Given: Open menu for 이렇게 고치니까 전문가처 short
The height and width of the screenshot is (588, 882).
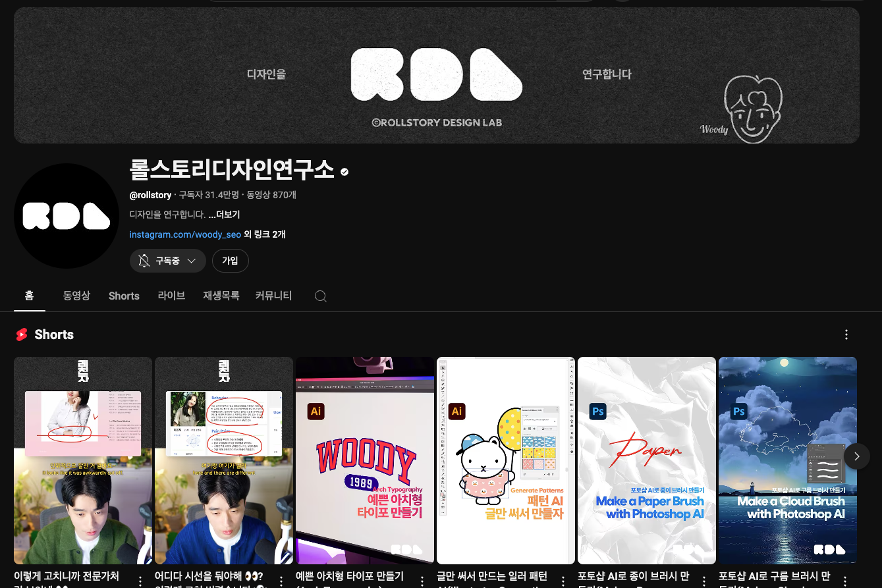Looking at the screenshot, I should pyautogui.click(x=140, y=581).
